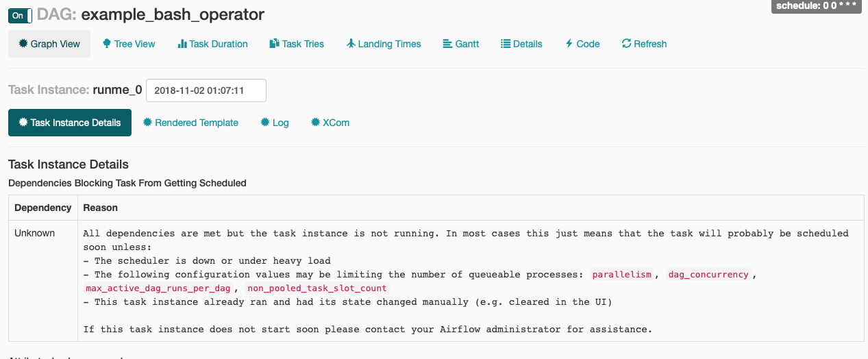The width and height of the screenshot is (868, 359).
Task: Show Landing Times
Action: 384,44
